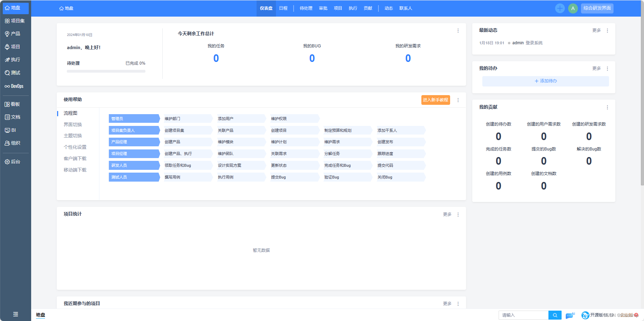Image resolution: width=644 pixels, height=321 pixels.
Task: Click the 我的任务 count value
Action: 216,58
